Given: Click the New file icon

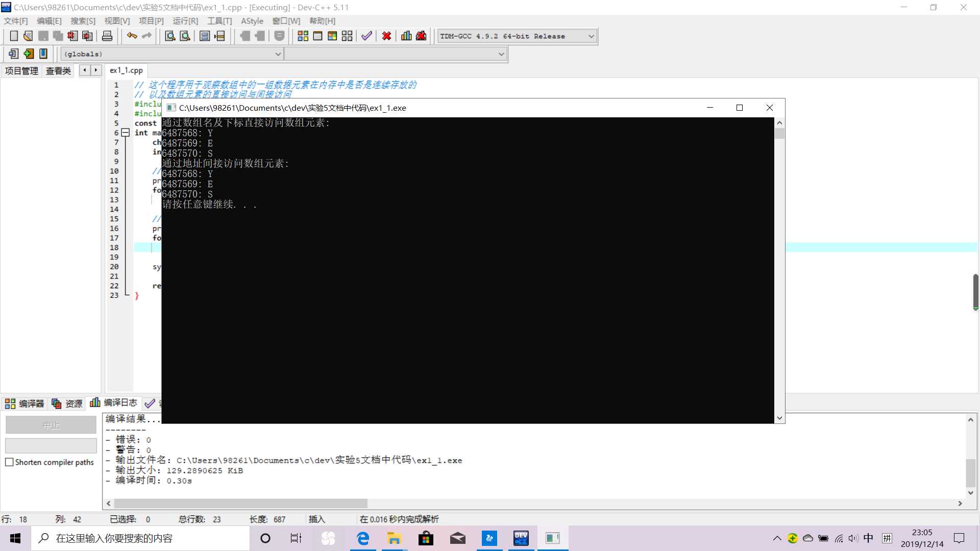Looking at the screenshot, I should (12, 36).
